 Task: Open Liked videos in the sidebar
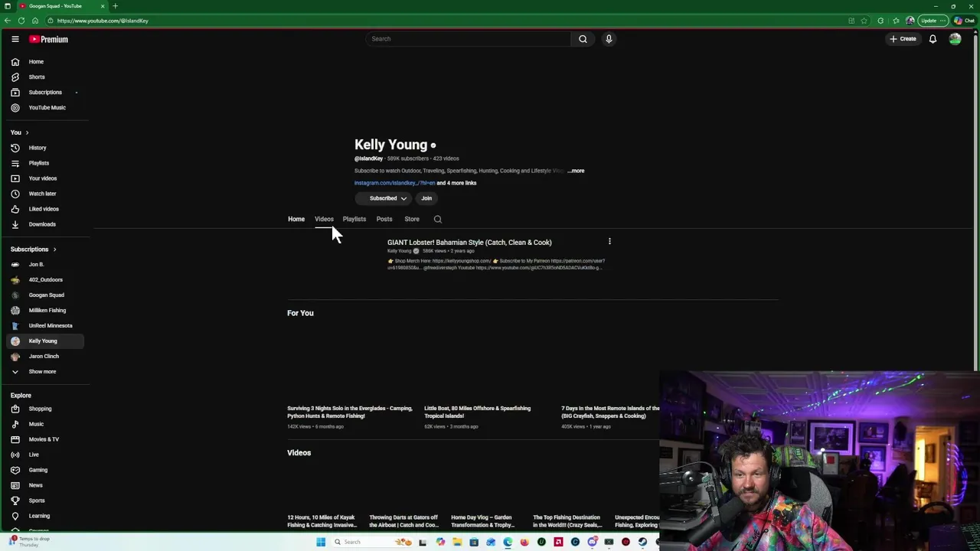pyautogui.click(x=43, y=209)
